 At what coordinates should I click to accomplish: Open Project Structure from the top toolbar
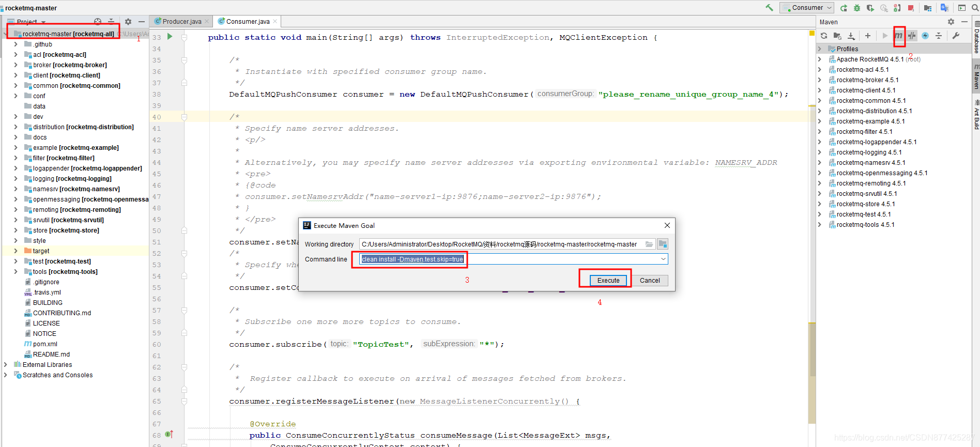click(928, 8)
